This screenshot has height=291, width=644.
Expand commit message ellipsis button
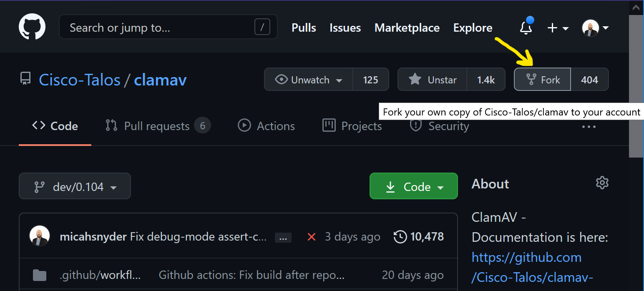[x=283, y=238]
